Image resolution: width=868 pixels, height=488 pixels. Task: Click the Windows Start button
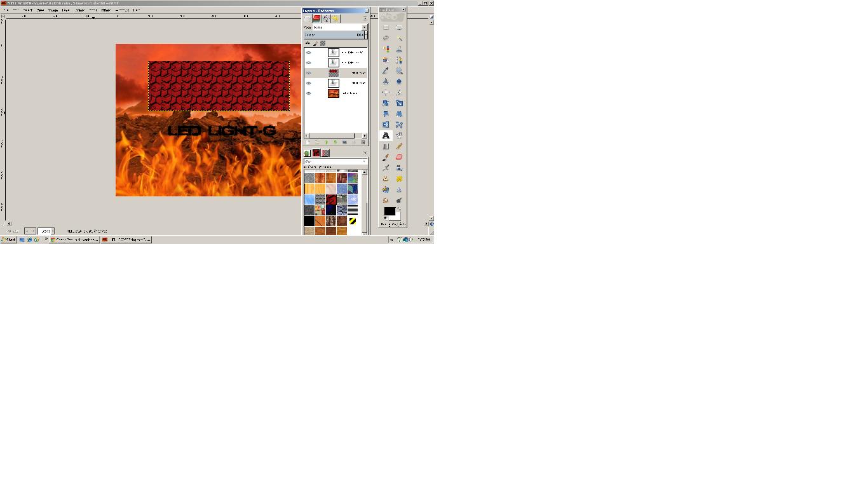tap(9, 240)
